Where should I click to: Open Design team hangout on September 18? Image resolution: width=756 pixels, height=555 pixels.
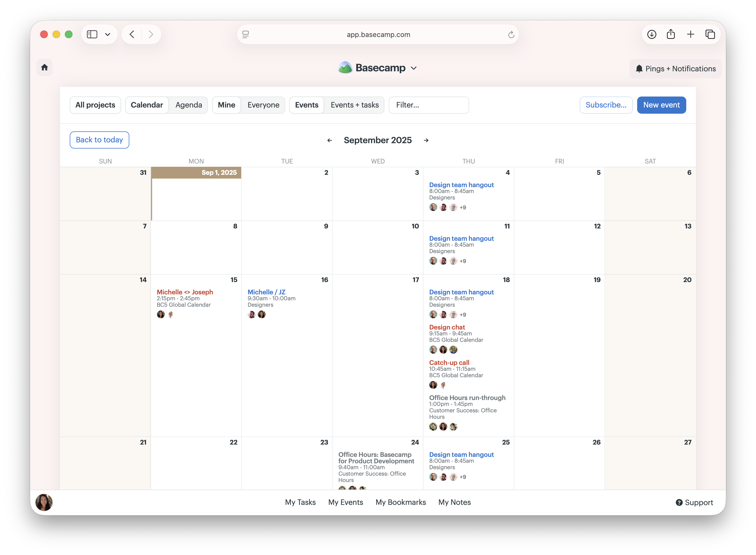pos(461,292)
